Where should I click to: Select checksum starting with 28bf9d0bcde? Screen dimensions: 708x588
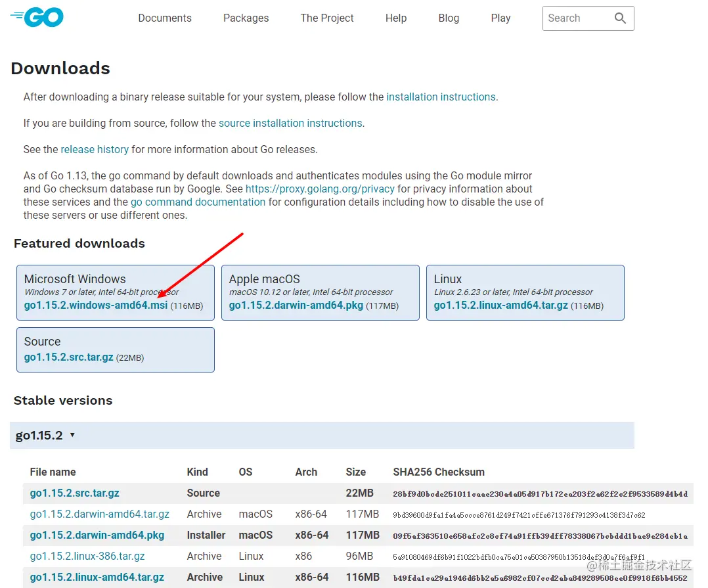click(x=540, y=493)
